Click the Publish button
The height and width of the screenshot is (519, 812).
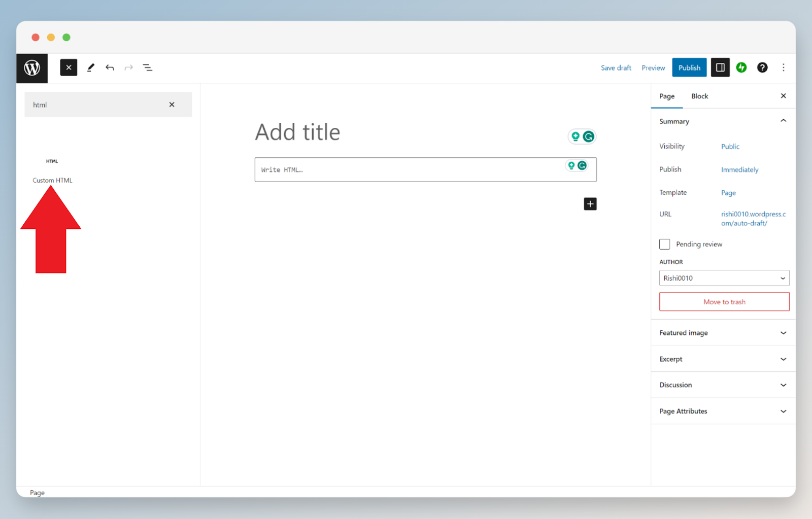pyautogui.click(x=689, y=67)
